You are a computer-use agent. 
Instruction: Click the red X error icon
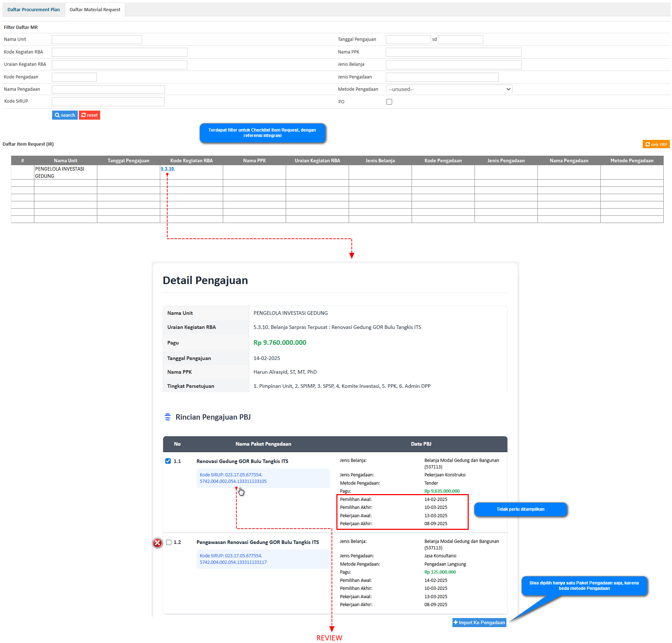(x=157, y=543)
